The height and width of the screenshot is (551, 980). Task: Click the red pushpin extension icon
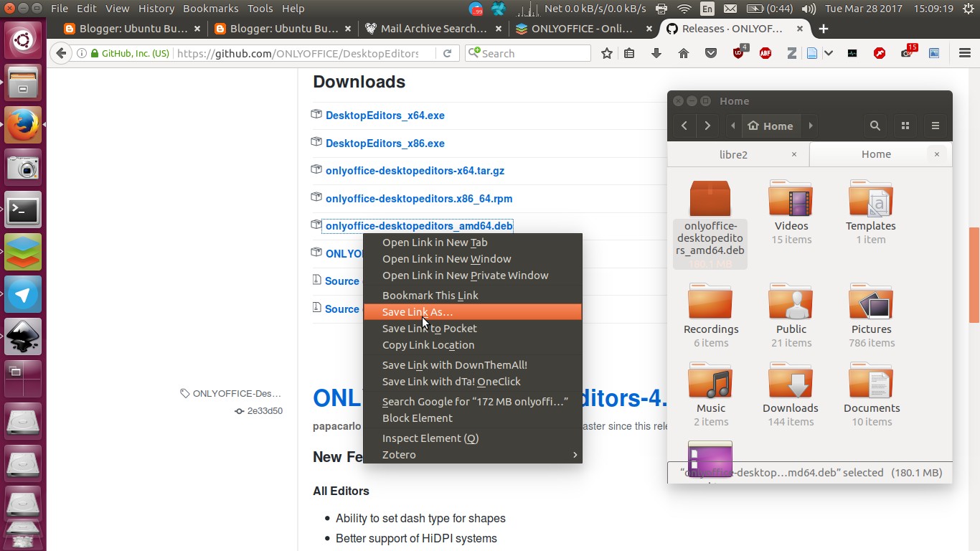point(880,53)
